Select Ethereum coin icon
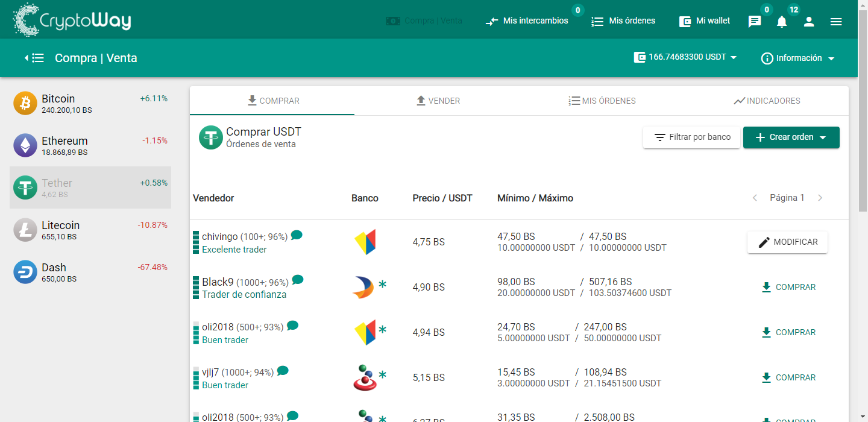 point(25,145)
